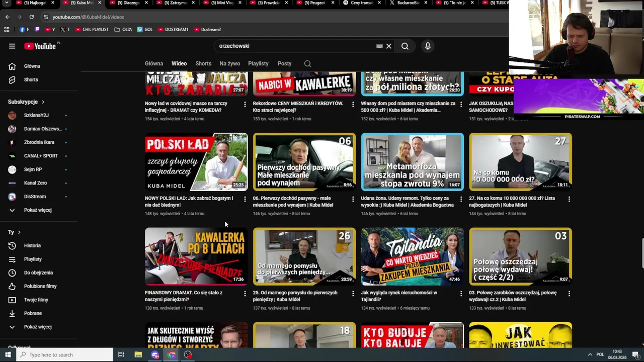Play the POLSKI ŁAD thumbnail video

click(196, 162)
